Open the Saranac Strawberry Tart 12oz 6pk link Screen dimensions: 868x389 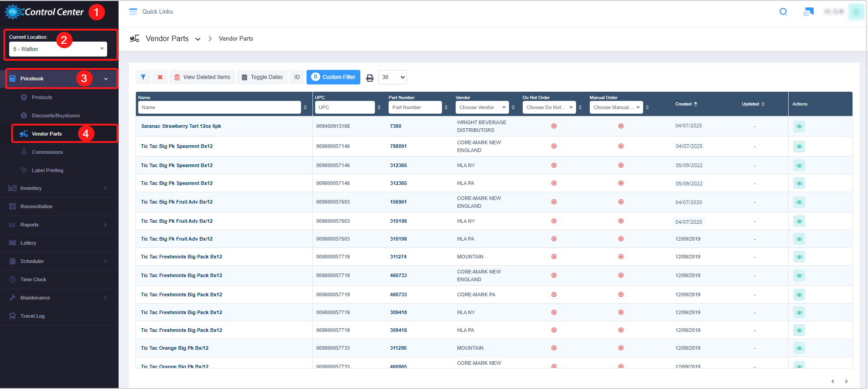pyautogui.click(x=181, y=126)
